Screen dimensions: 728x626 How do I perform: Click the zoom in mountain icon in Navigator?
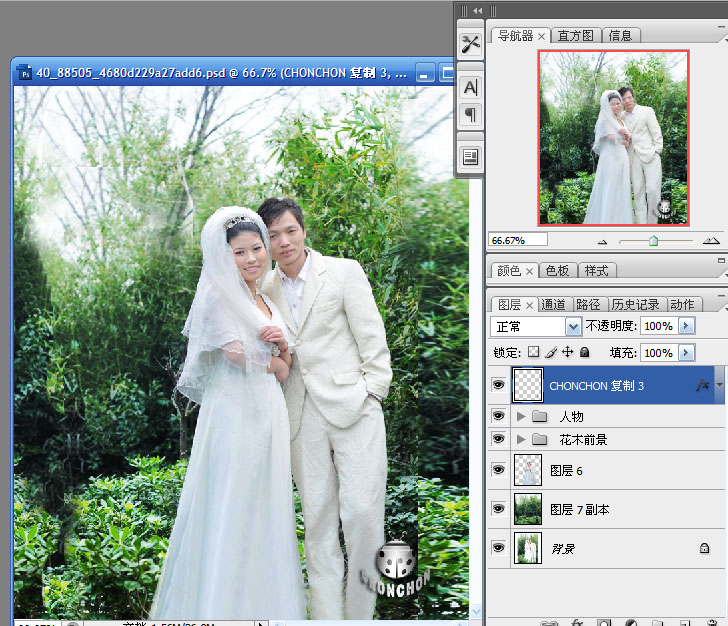[x=711, y=240]
